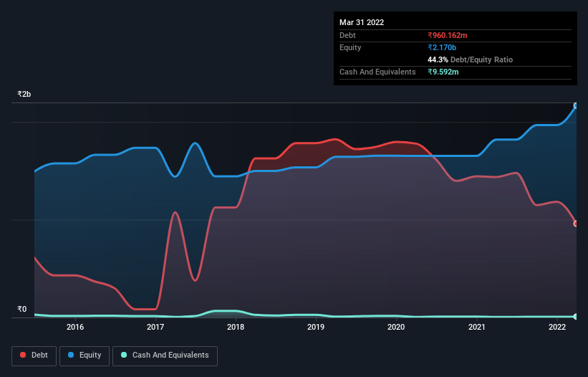The height and width of the screenshot is (377, 588).
Task: Toggle the Equity series legend button
Action: (x=85, y=355)
